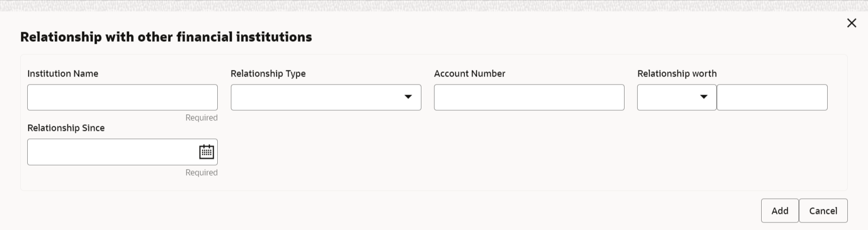
Task: Click the currency selector box under Relationship worth
Action: tap(676, 97)
